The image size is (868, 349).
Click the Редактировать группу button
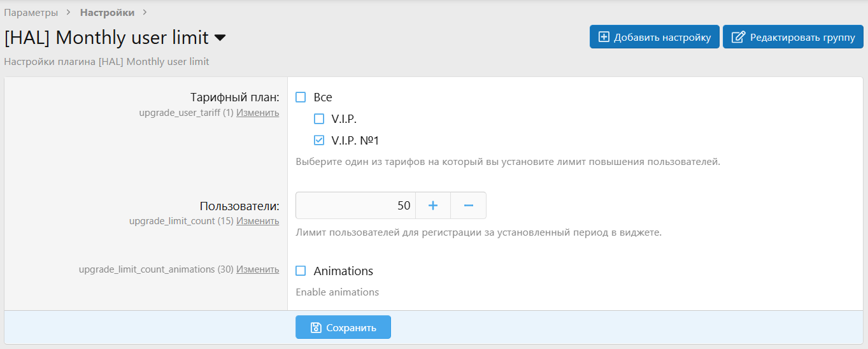pyautogui.click(x=793, y=37)
